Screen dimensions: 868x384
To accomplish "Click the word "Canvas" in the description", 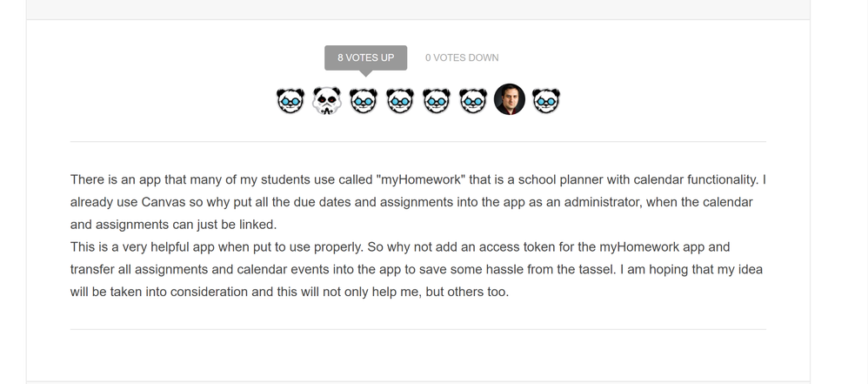I will 164,202.
